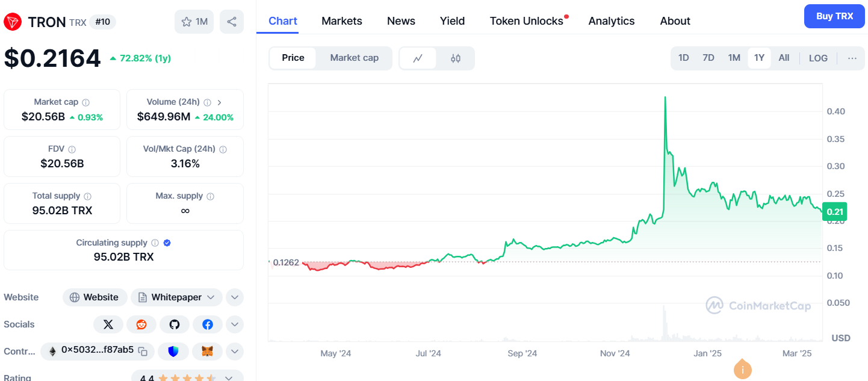
Task: Open Whitepaper dropdown
Action: pos(176,297)
